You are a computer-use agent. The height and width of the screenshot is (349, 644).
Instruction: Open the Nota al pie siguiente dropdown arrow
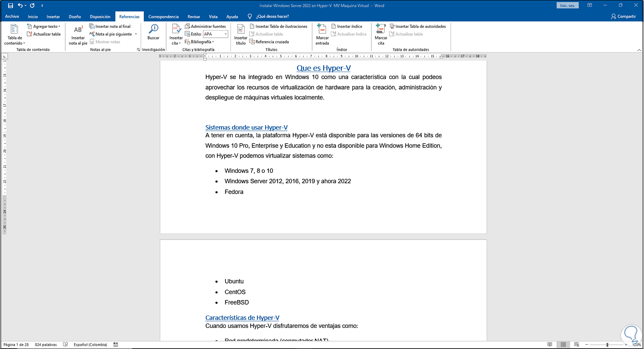(136, 34)
